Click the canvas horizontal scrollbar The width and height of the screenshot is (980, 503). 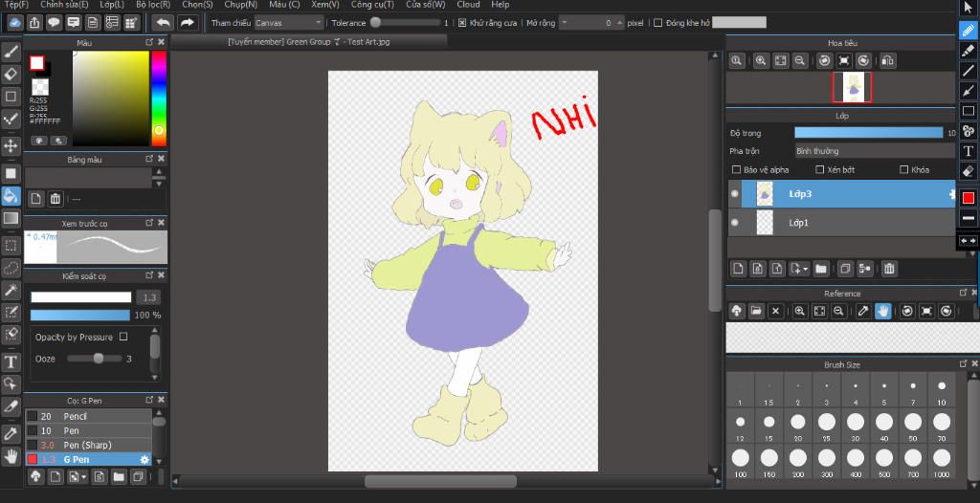coord(440,481)
